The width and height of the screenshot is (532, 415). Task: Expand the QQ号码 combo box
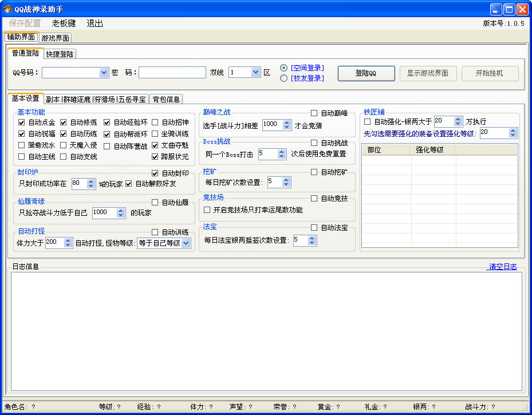click(104, 73)
